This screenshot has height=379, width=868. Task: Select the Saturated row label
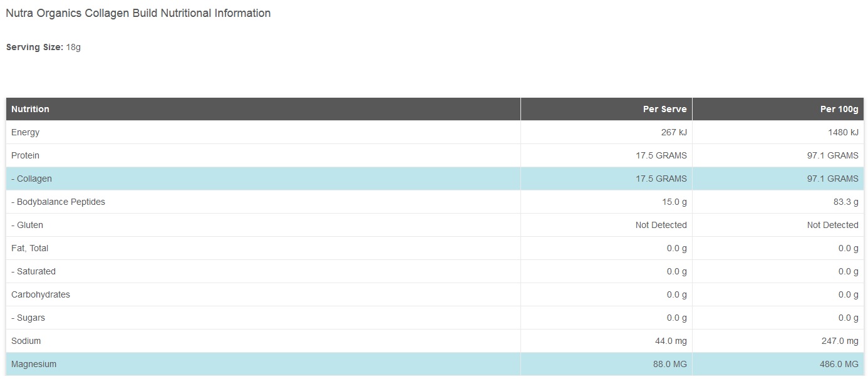click(x=33, y=271)
